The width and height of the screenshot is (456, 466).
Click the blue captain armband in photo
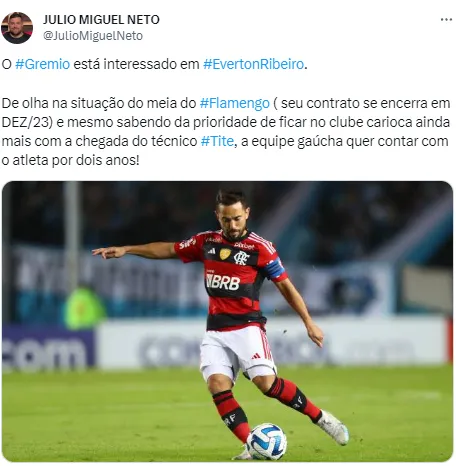pyautogui.click(x=275, y=269)
